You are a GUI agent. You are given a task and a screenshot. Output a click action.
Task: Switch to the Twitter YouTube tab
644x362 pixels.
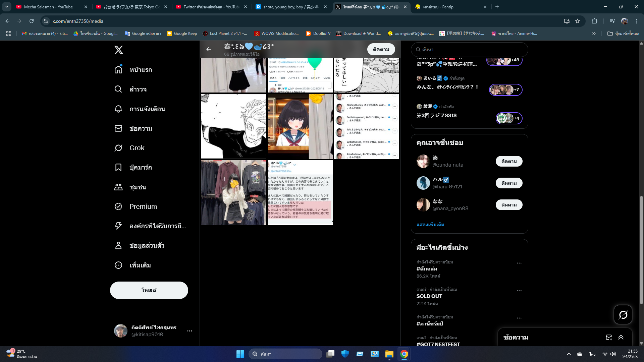211,7
